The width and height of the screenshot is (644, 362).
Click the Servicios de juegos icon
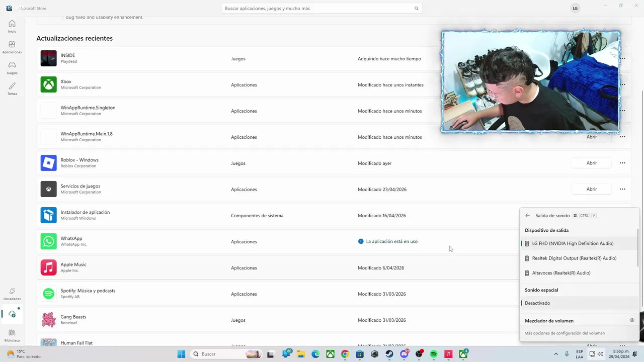(49, 189)
